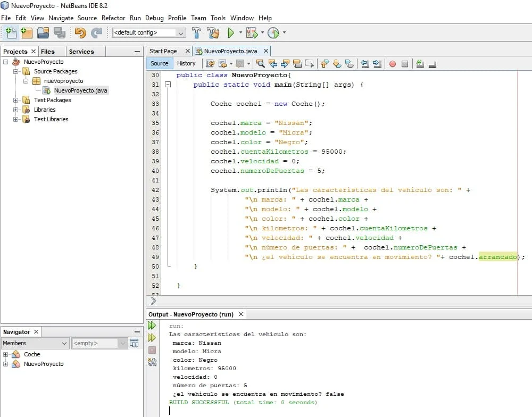Click the Clean and Build icon

click(x=213, y=33)
